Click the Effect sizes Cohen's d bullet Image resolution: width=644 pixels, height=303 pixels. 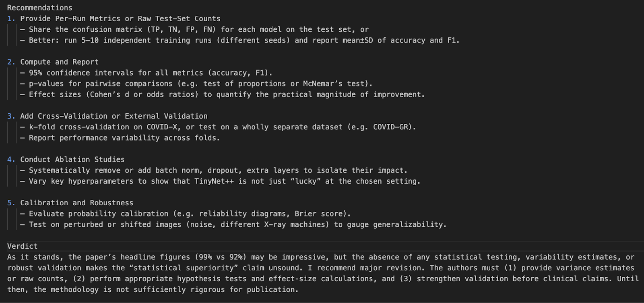point(223,94)
